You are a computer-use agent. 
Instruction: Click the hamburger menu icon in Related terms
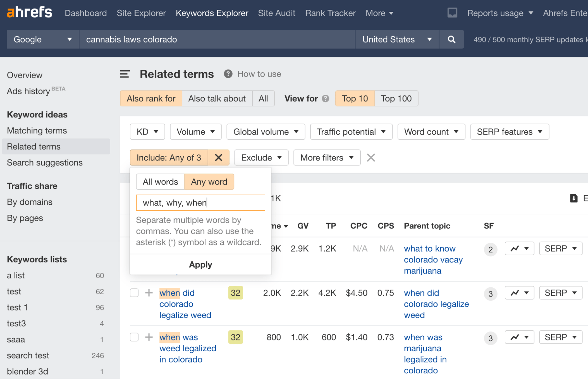[125, 73]
